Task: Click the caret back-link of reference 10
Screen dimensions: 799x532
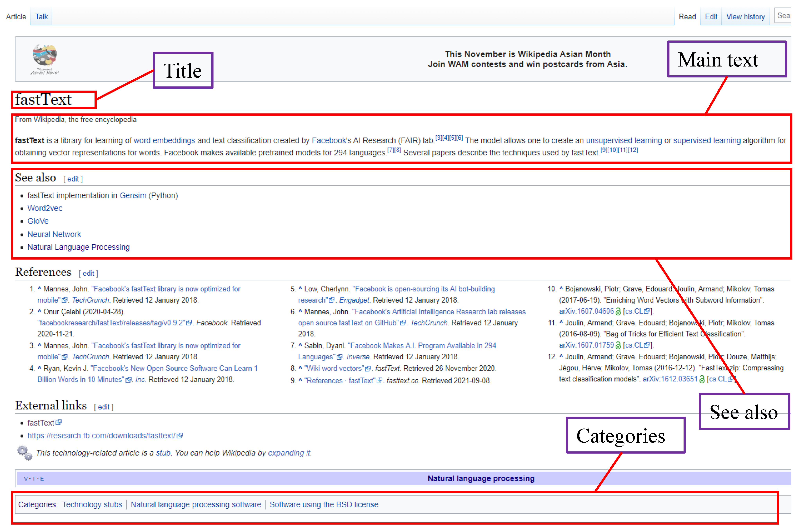Action: pos(561,289)
